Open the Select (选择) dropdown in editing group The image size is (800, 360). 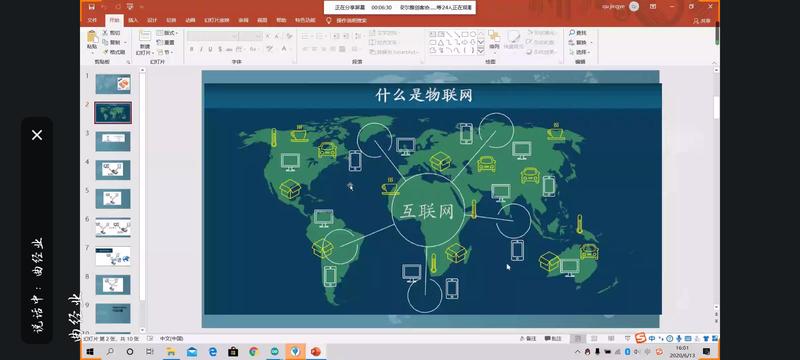[580, 52]
